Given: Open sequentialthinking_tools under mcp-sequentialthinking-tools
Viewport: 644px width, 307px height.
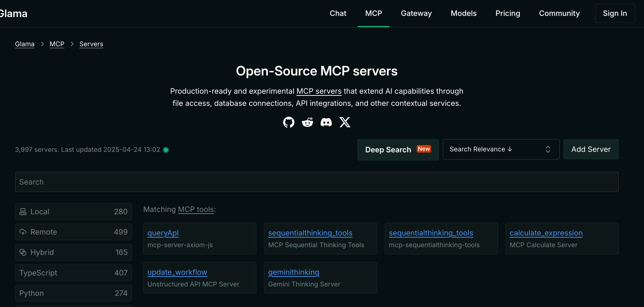Looking at the screenshot, I should pyautogui.click(x=431, y=233).
